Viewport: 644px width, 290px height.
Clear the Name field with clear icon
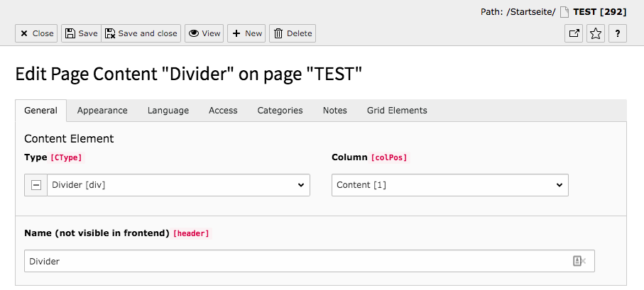[579, 261]
